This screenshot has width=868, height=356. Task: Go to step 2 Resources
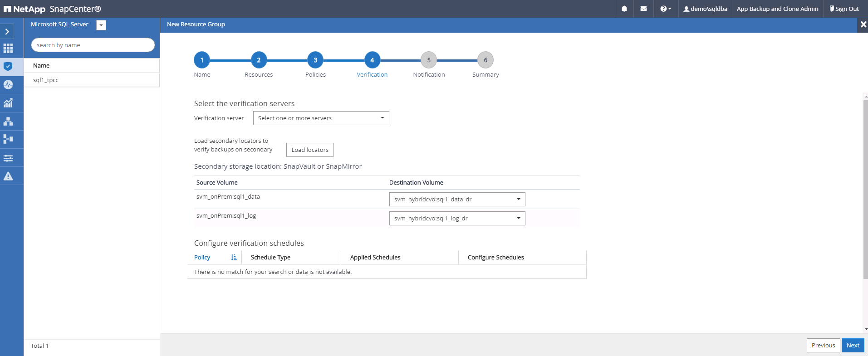tap(259, 60)
